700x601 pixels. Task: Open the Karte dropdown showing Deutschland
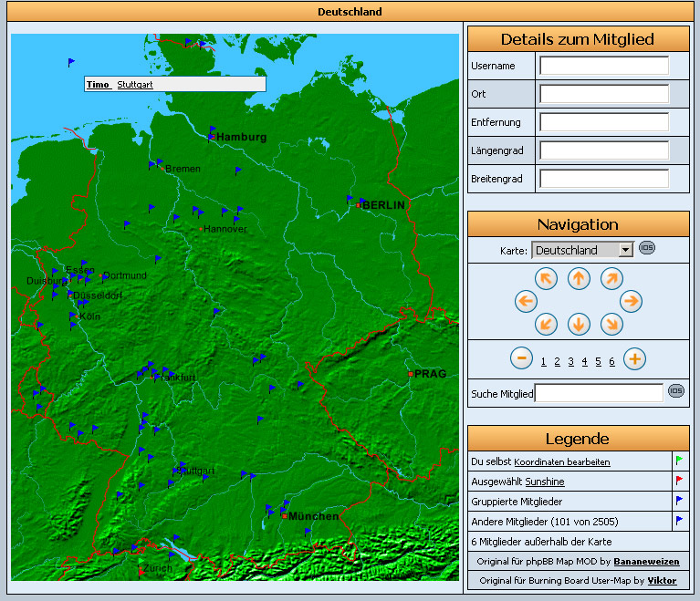tap(582, 250)
